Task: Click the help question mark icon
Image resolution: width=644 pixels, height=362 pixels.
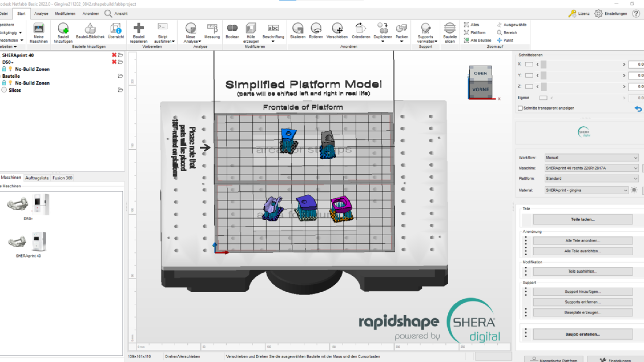Action: point(636,14)
